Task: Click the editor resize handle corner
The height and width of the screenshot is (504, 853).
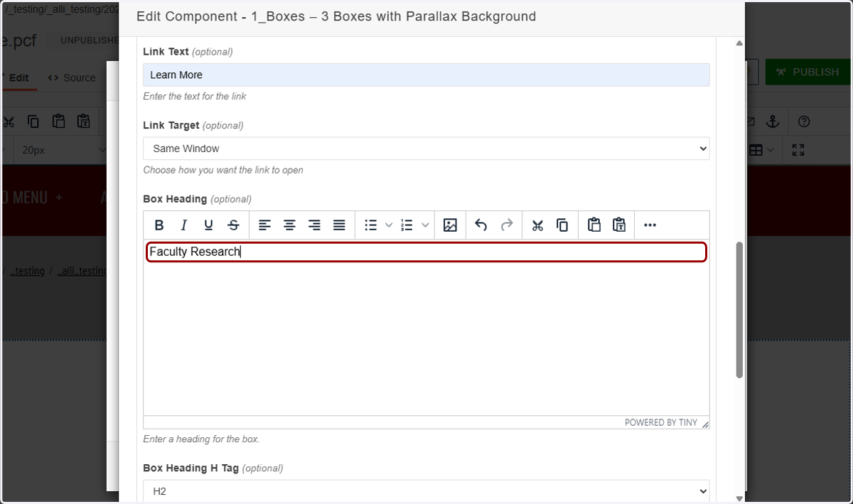Action: (x=705, y=424)
